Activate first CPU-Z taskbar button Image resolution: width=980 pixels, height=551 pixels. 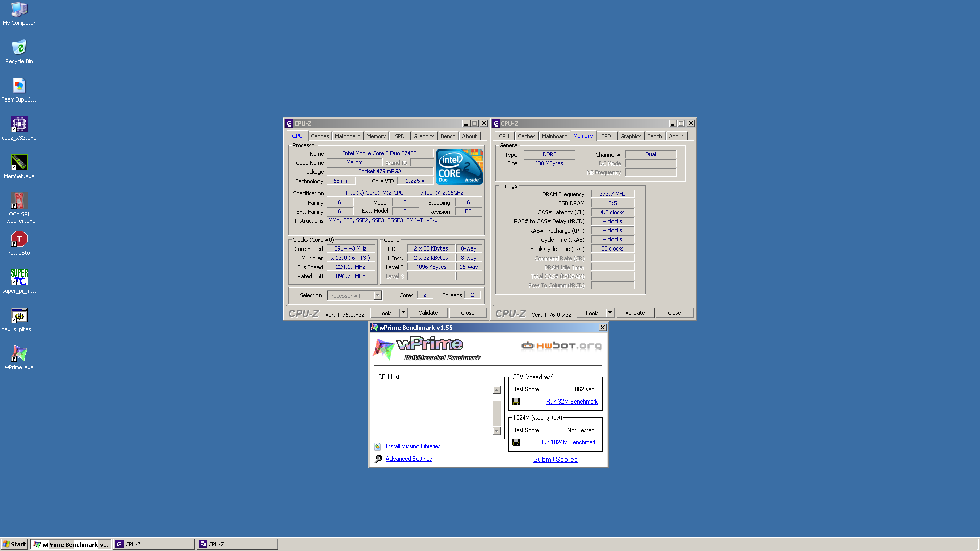tap(154, 544)
